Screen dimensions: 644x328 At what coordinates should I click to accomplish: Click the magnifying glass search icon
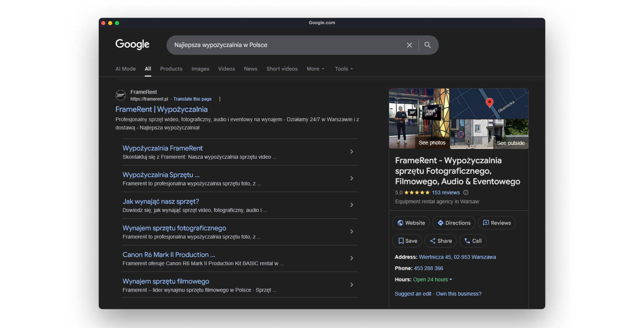(427, 45)
